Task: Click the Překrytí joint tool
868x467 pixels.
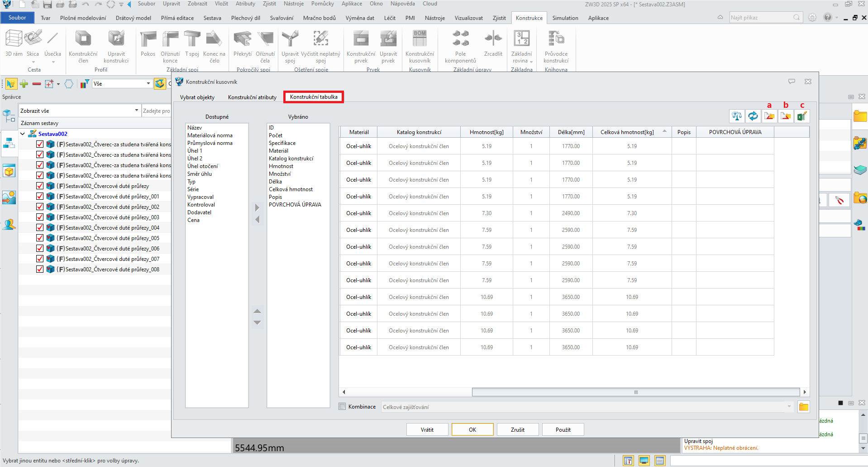Action: [243, 43]
